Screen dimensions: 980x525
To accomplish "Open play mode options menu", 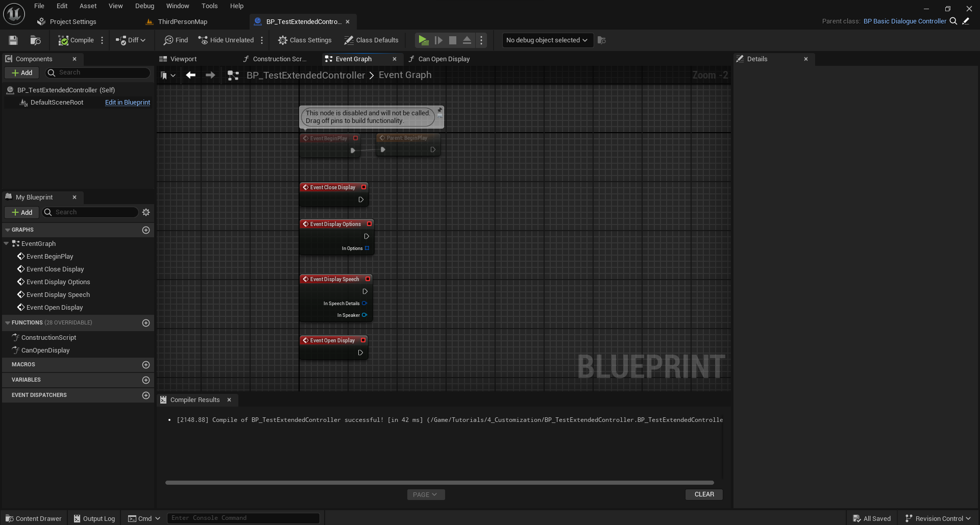I will (481, 40).
